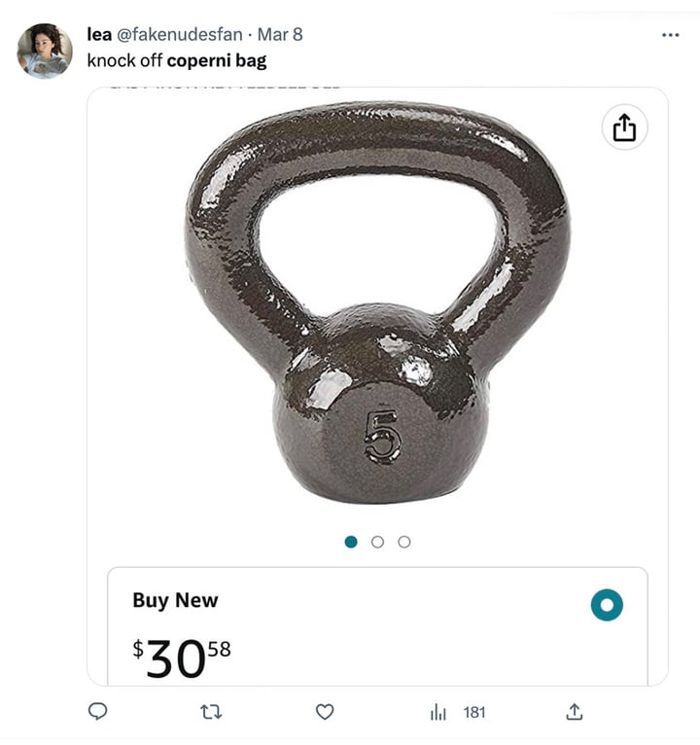The width and height of the screenshot is (700, 745).
Task: Like the tweet with the heart icon
Action: (325, 712)
